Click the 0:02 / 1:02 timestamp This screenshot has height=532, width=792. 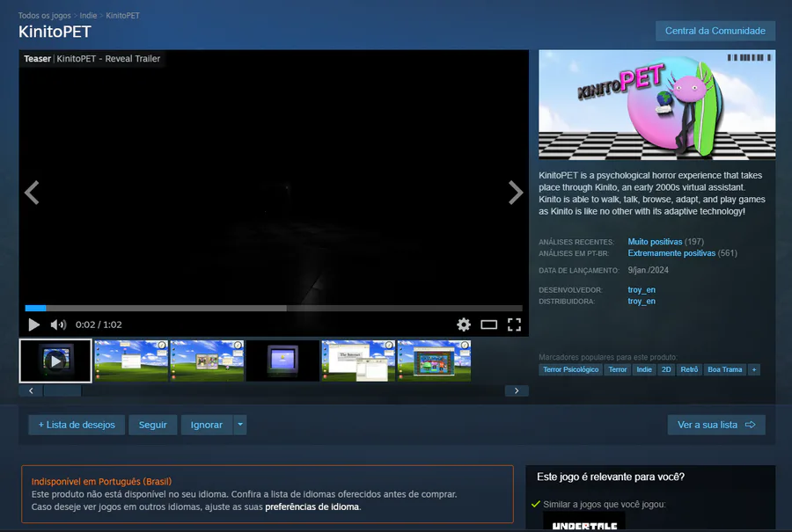99,324
